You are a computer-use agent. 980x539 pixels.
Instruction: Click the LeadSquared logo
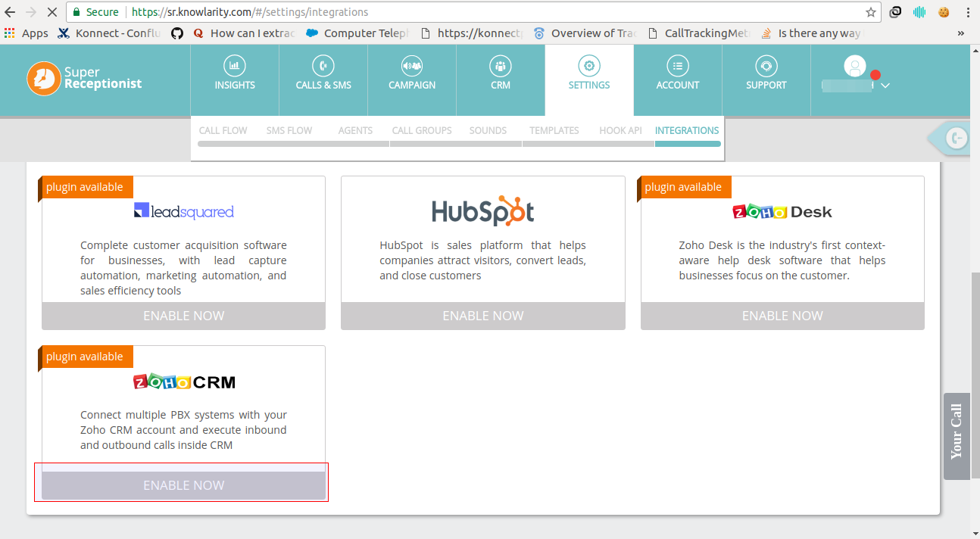(184, 211)
